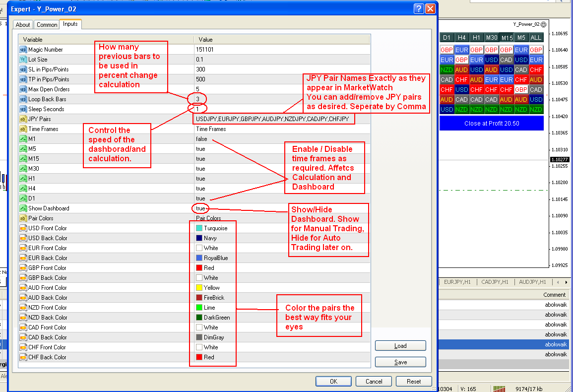Open the EUR Back Color RoyalBlue dropdown
The width and height of the screenshot is (573, 392).
(212, 258)
